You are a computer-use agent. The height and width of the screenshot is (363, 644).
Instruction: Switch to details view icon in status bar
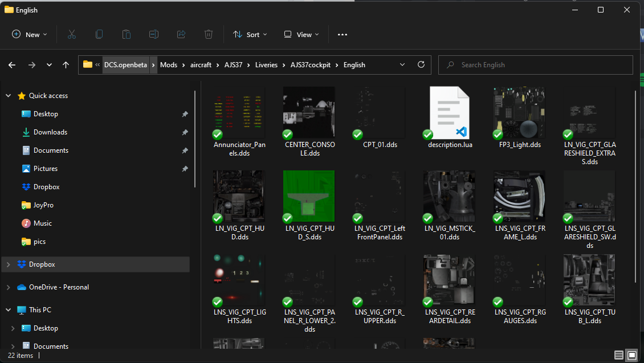pyautogui.click(x=619, y=355)
